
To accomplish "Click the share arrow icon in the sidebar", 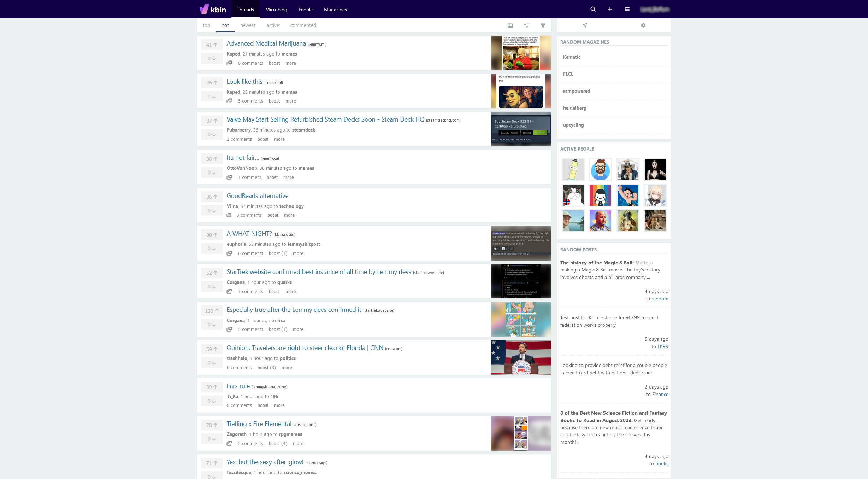I will tap(585, 25).
